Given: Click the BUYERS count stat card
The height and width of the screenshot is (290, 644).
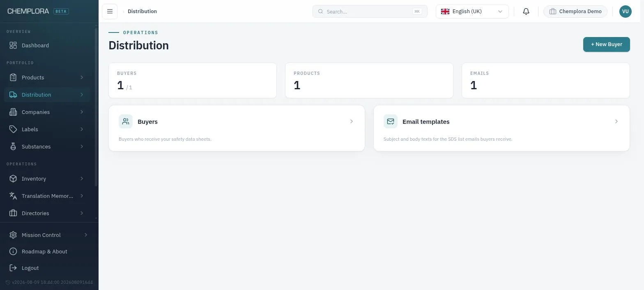Looking at the screenshot, I should pyautogui.click(x=193, y=80).
